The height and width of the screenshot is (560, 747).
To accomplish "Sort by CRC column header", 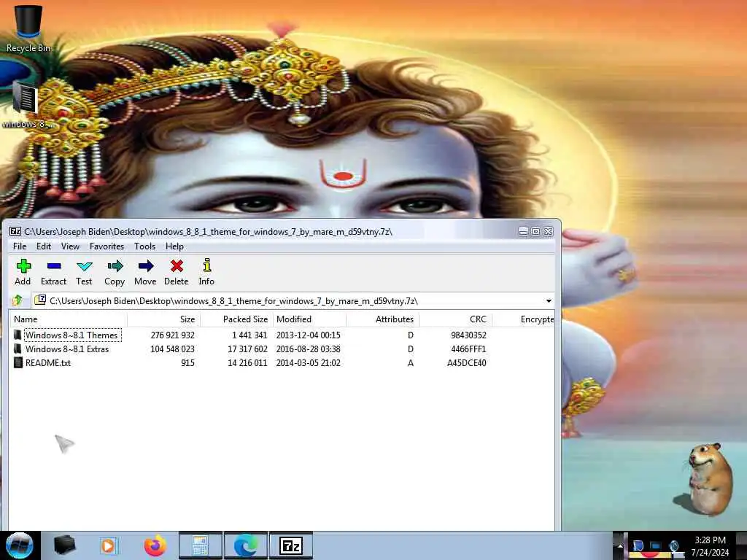I will point(455,319).
